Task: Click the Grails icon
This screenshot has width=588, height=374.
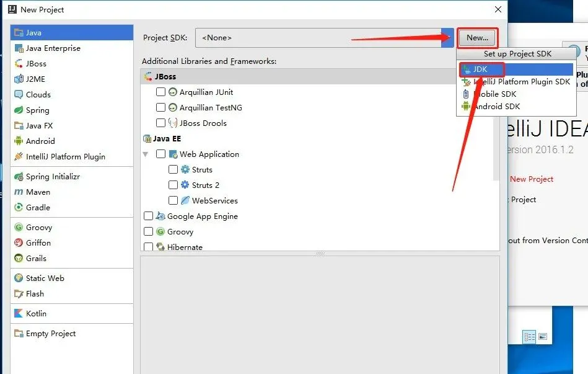Action: point(19,259)
